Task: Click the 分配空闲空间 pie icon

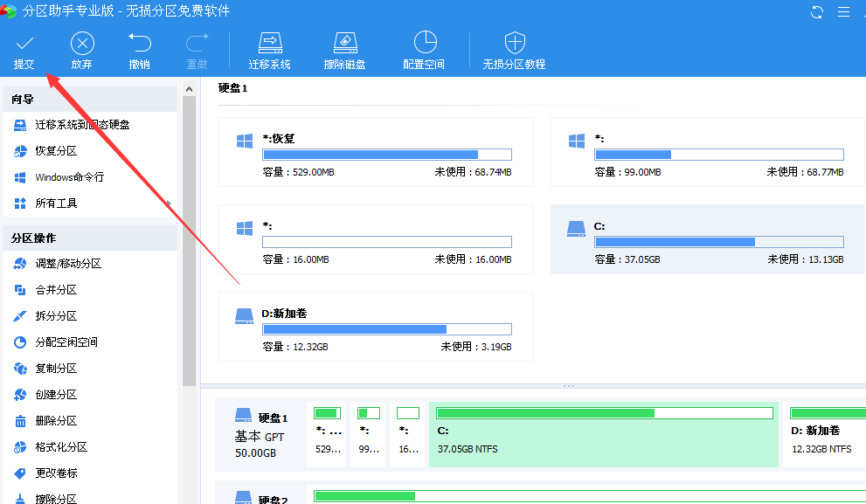Action: pyautogui.click(x=20, y=342)
